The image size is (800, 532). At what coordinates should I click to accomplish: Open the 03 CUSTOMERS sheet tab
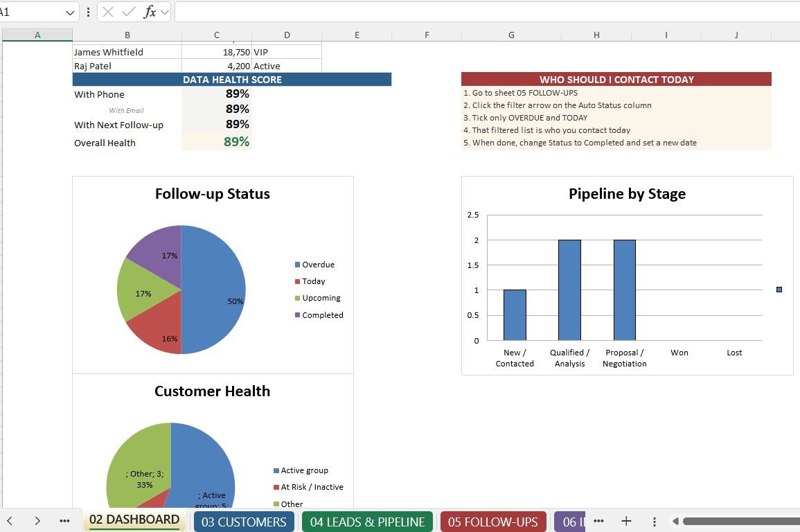click(244, 522)
